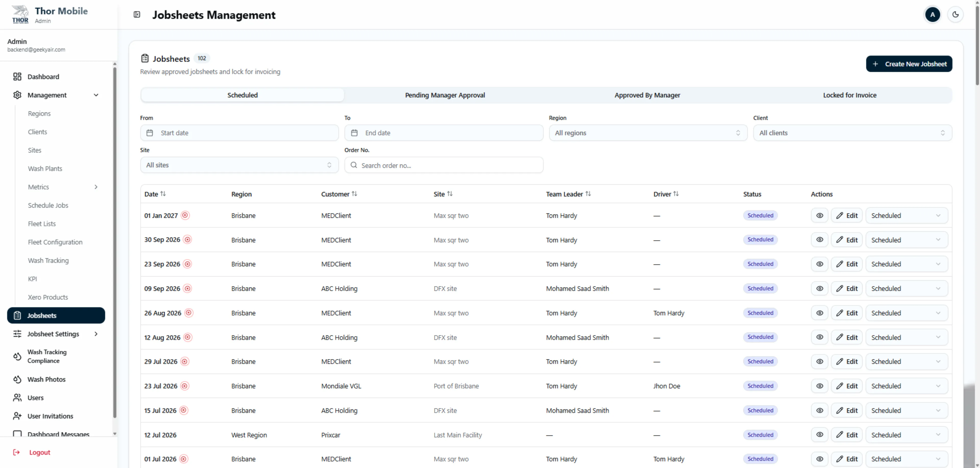The height and width of the screenshot is (468, 980).
Task: Sort by Customer column arrows
Action: tap(354, 194)
